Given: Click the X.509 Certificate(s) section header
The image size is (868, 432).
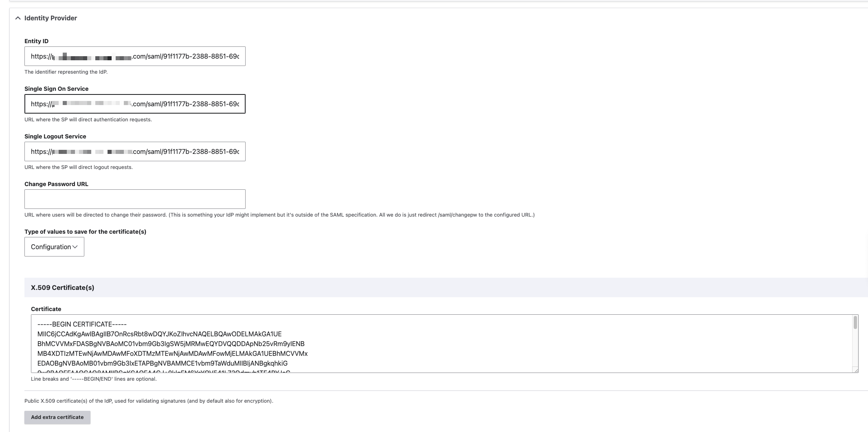Looking at the screenshot, I should 62,287.
